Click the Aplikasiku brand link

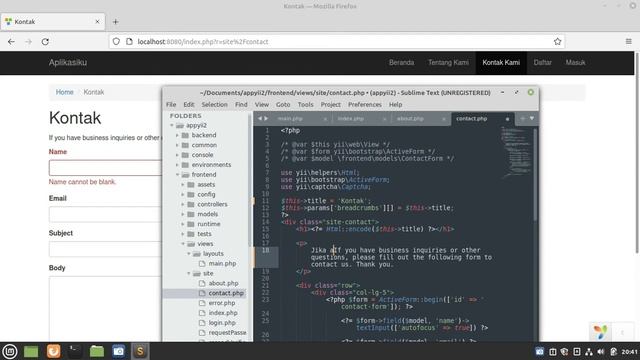pyautogui.click(x=68, y=62)
